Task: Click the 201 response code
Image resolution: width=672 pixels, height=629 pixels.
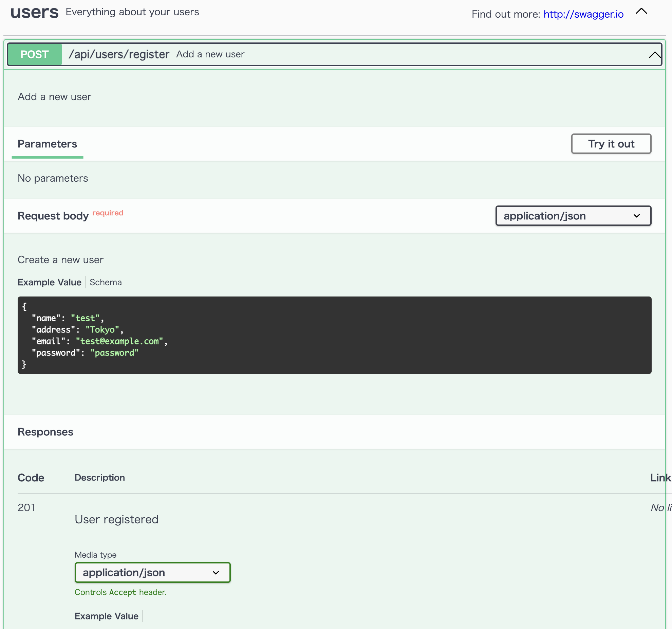Action: (26, 507)
